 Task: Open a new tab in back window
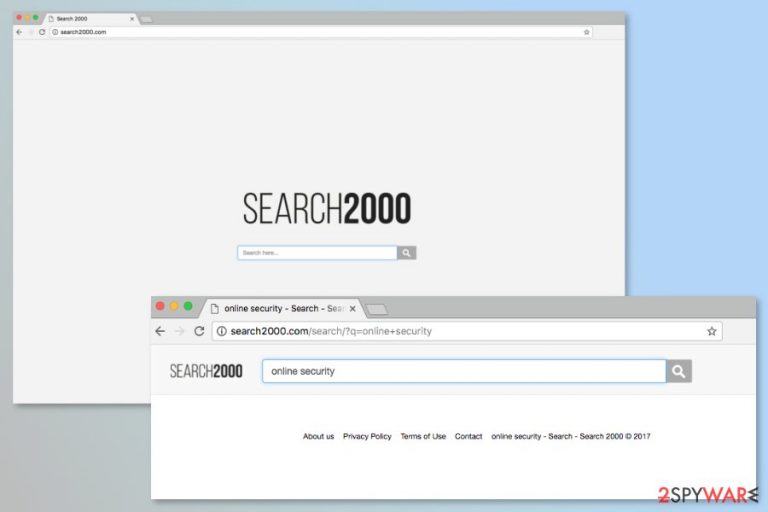point(146,19)
